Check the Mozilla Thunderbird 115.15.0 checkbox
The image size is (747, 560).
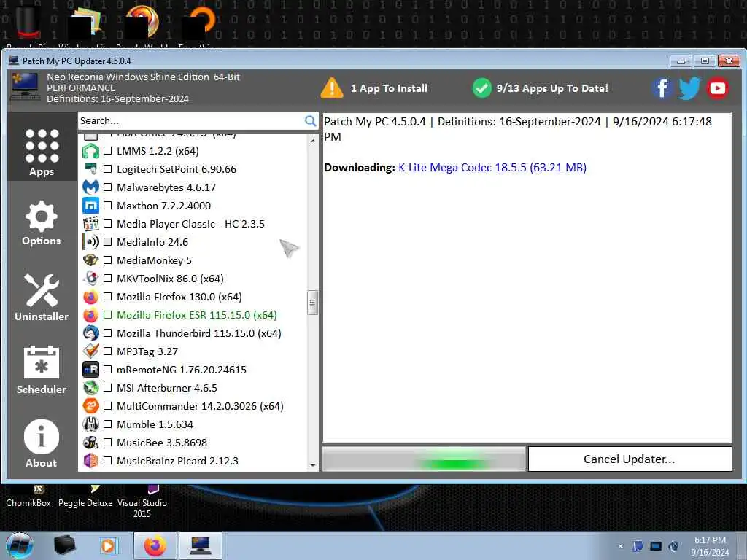pyautogui.click(x=108, y=332)
